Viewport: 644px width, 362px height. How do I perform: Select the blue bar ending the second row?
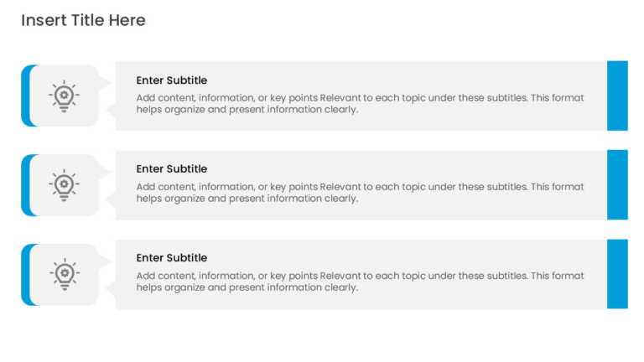pos(617,184)
